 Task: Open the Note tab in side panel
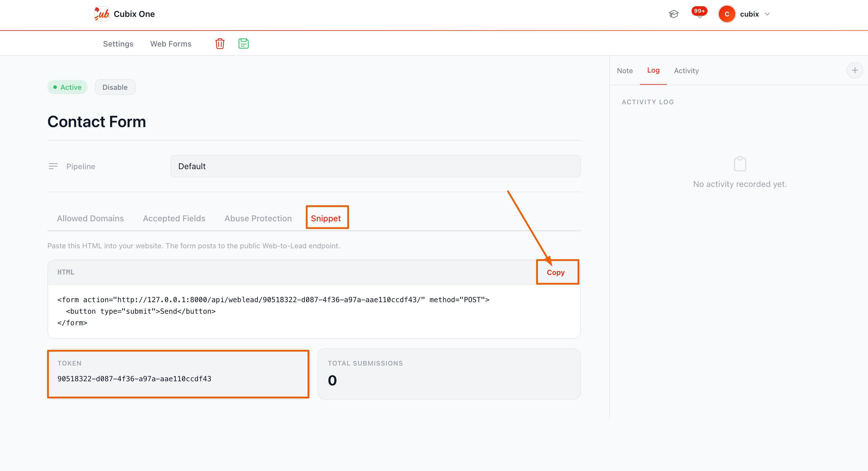pos(625,71)
